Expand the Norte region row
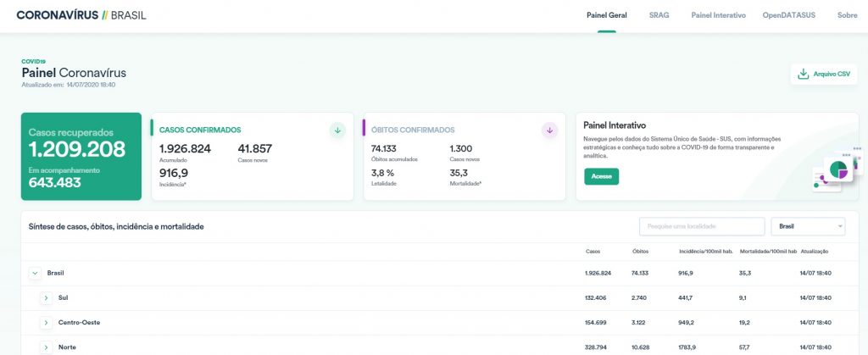Screen dimensions: 868x355 pyautogui.click(x=47, y=347)
